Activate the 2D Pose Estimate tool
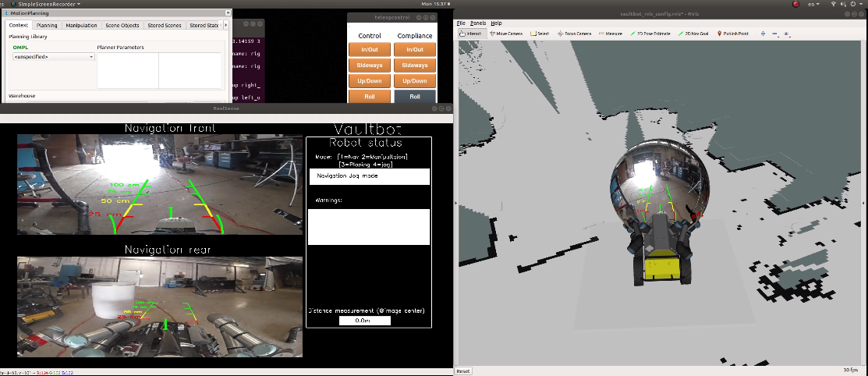The width and height of the screenshot is (868, 376). pos(653,34)
